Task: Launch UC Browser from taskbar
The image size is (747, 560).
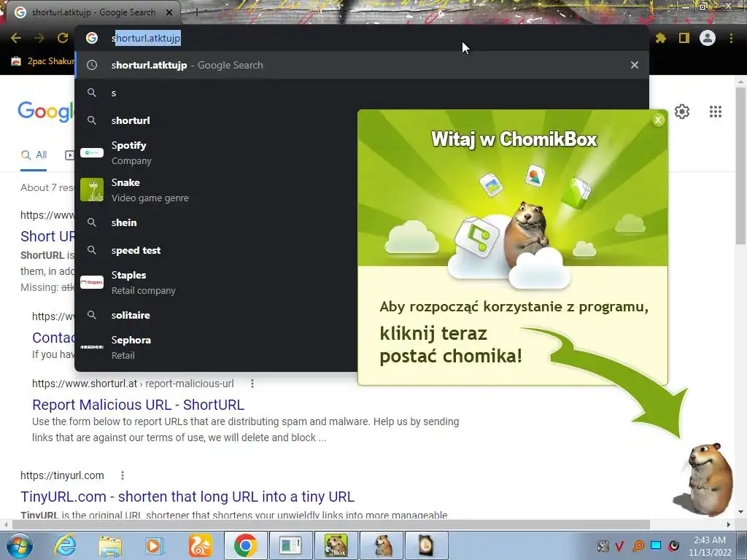Action: point(200,545)
